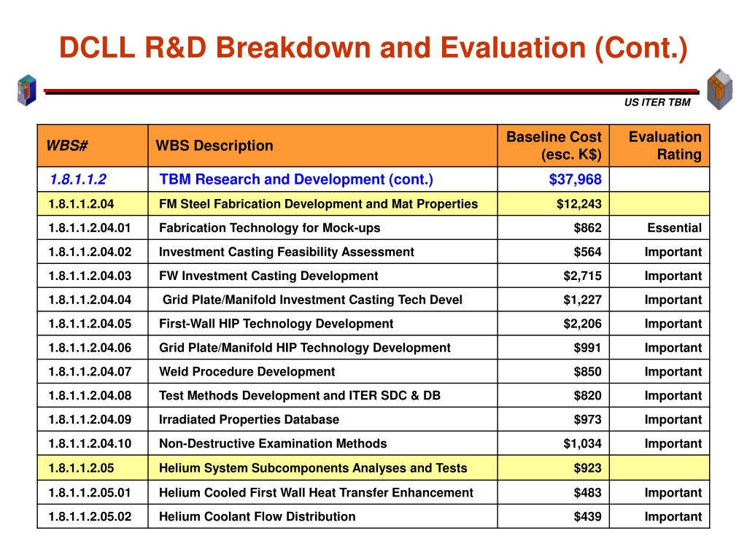Click 'Important' rating in Irradiated Properties row

click(x=673, y=419)
